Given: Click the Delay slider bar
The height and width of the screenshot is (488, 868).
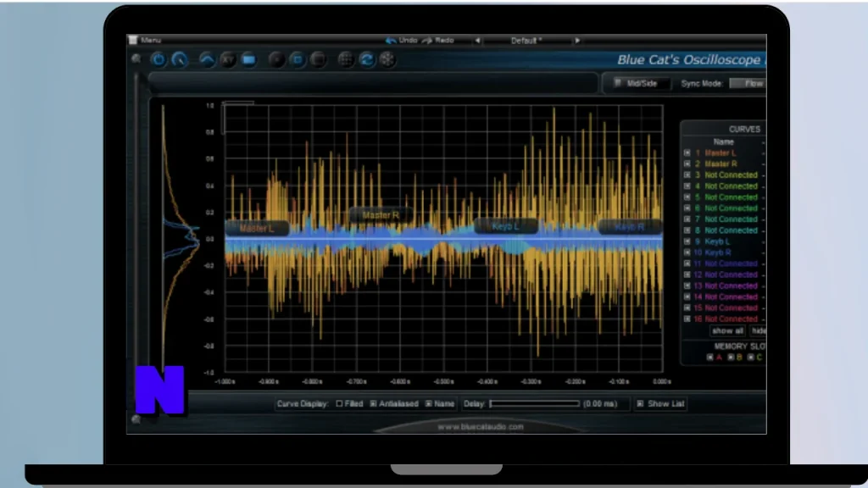Looking at the screenshot, I should (x=535, y=404).
